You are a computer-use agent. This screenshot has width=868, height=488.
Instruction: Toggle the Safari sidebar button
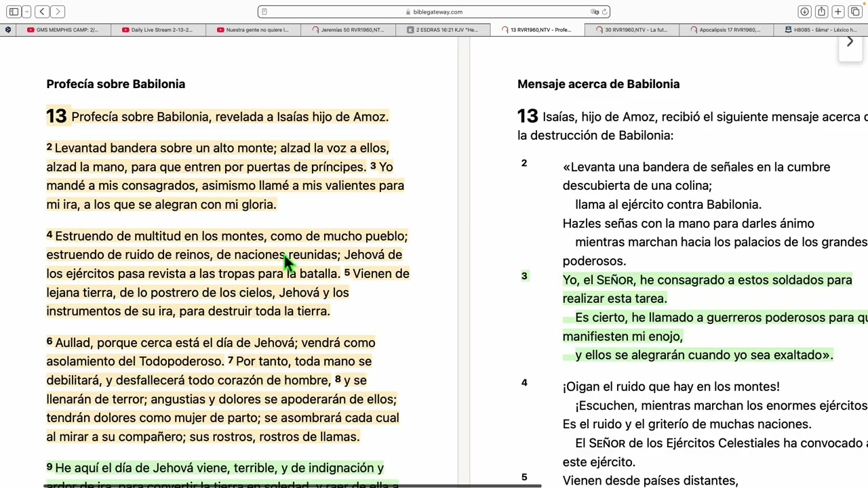click(14, 12)
